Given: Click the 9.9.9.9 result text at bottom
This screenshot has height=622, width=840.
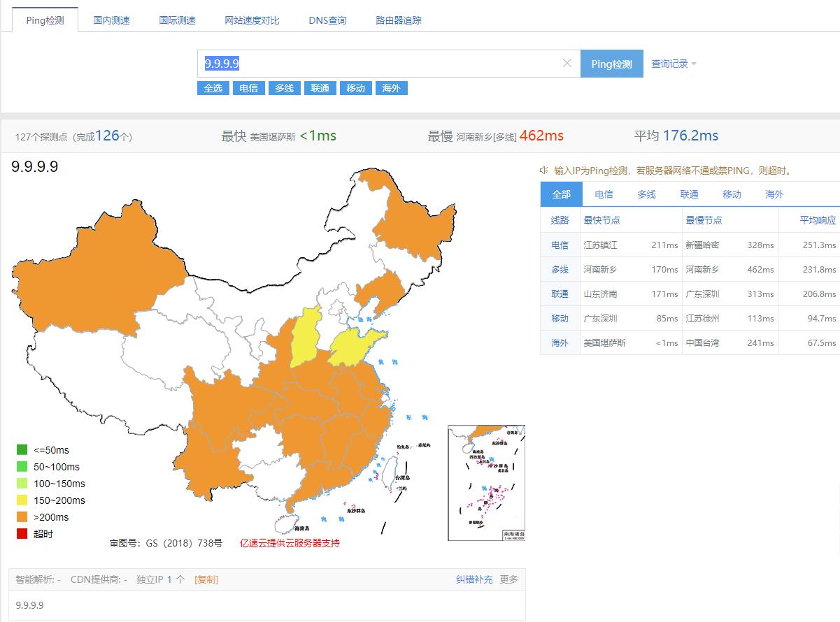Looking at the screenshot, I should pos(30,605).
